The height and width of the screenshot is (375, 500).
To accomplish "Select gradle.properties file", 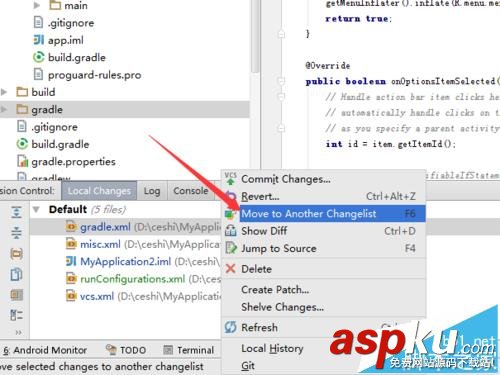I will [73, 162].
